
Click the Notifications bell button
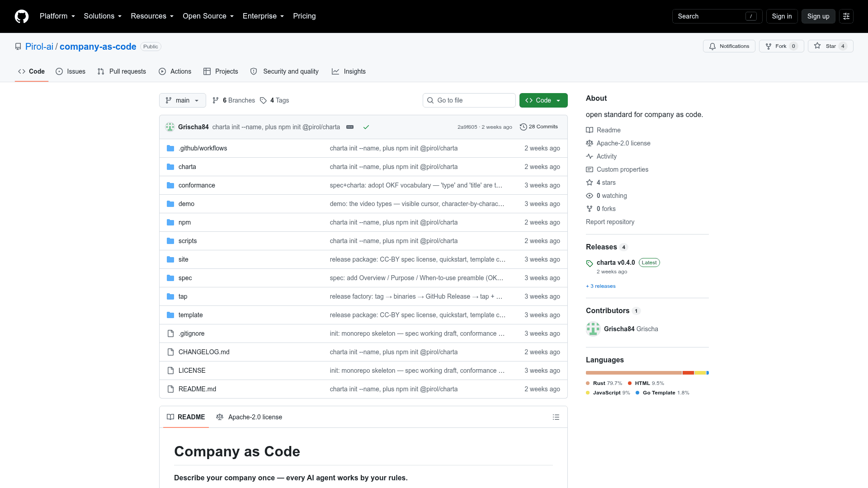[729, 46]
